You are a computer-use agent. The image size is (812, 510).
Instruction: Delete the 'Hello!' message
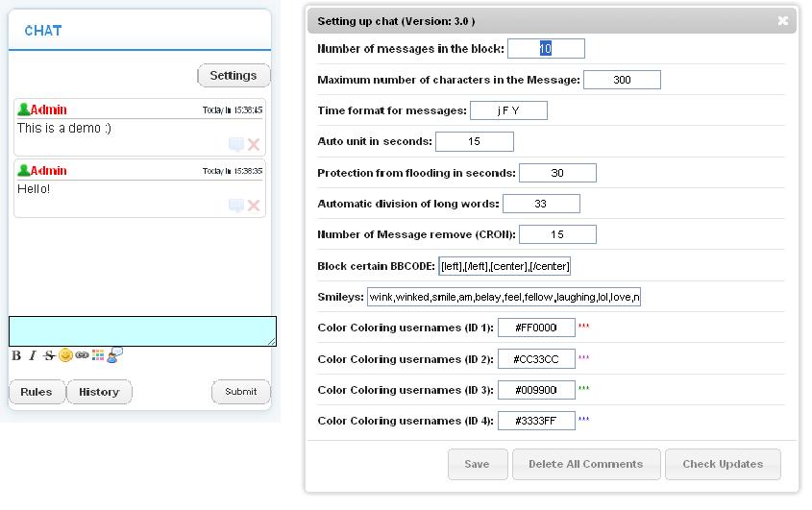(254, 206)
